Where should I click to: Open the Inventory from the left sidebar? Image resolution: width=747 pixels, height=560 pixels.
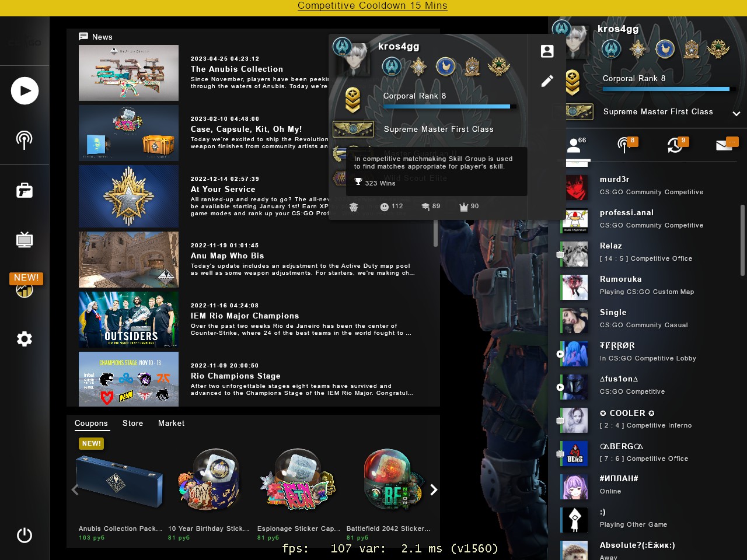pos(25,191)
